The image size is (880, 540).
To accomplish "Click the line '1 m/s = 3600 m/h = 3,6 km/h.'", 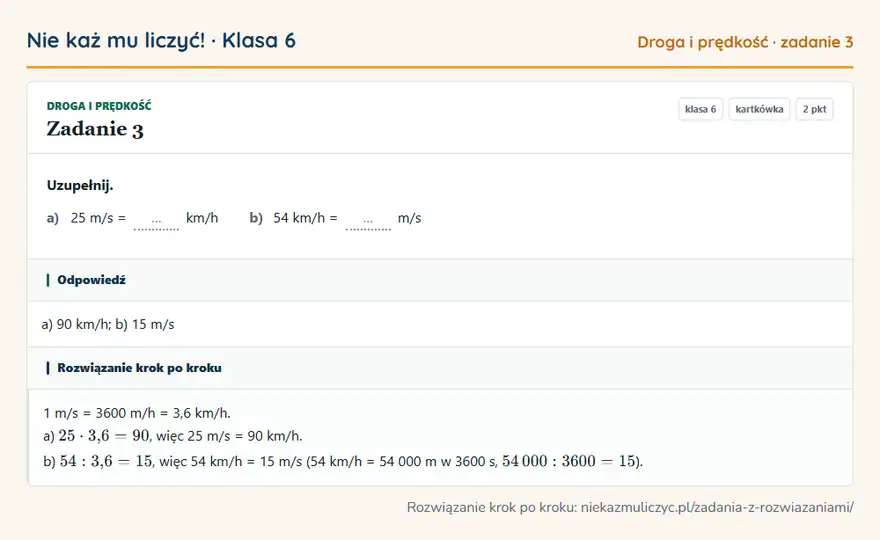I will click(137, 413).
